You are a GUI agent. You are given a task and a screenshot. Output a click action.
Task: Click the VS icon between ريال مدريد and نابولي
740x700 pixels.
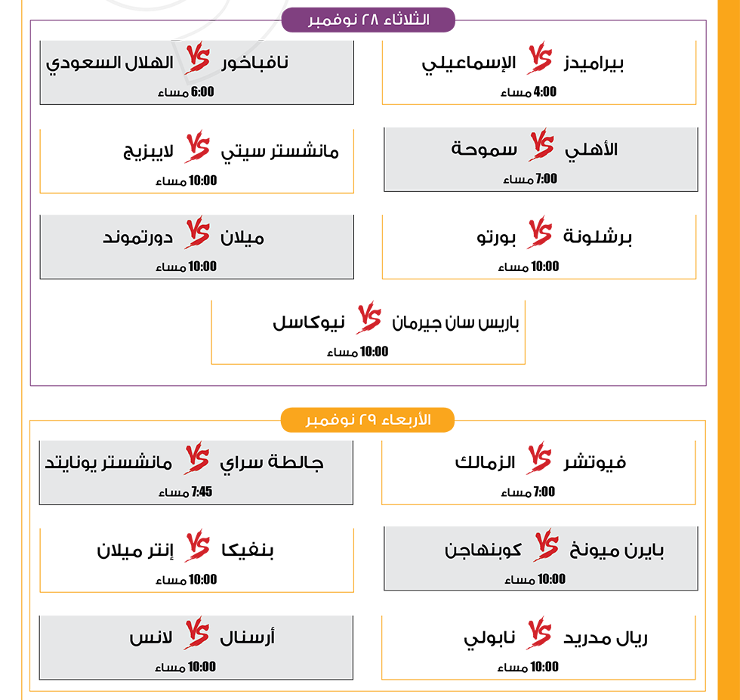[x=539, y=634]
